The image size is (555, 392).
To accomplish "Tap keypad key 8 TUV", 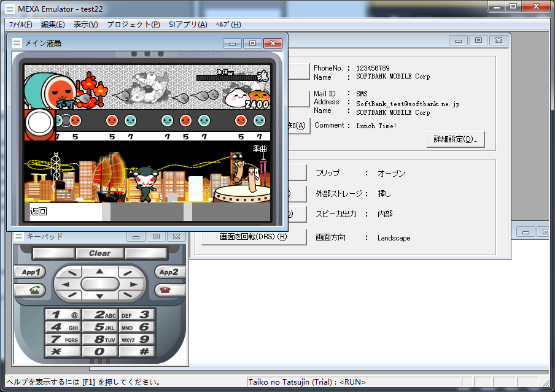I will tap(100, 339).
